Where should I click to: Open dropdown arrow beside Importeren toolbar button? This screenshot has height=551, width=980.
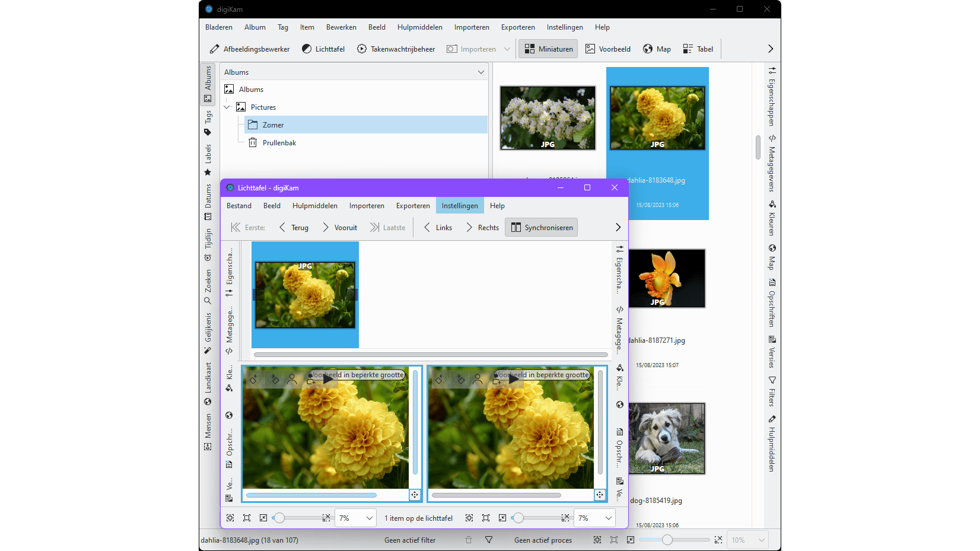[507, 49]
